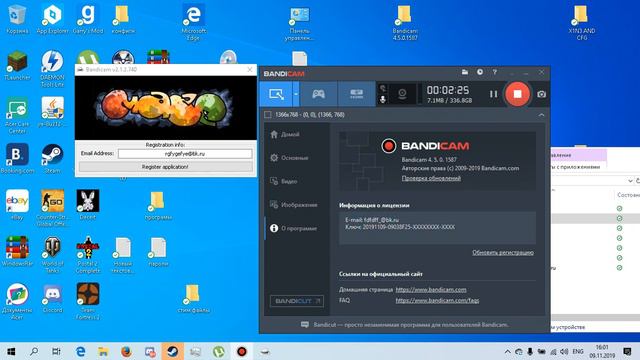Open the Windows Start menu

[11, 351]
